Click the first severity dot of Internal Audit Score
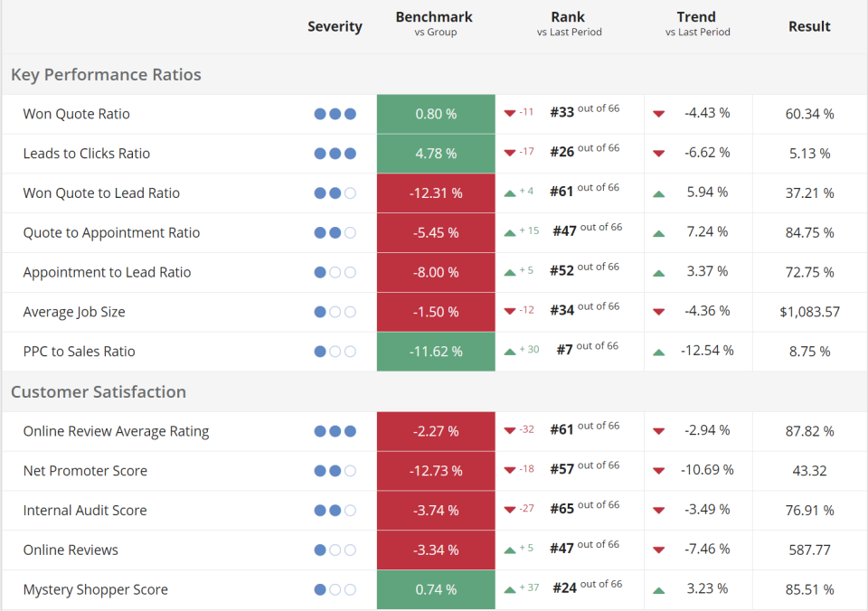This screenshot has height=611, width=868. point(319,510)
